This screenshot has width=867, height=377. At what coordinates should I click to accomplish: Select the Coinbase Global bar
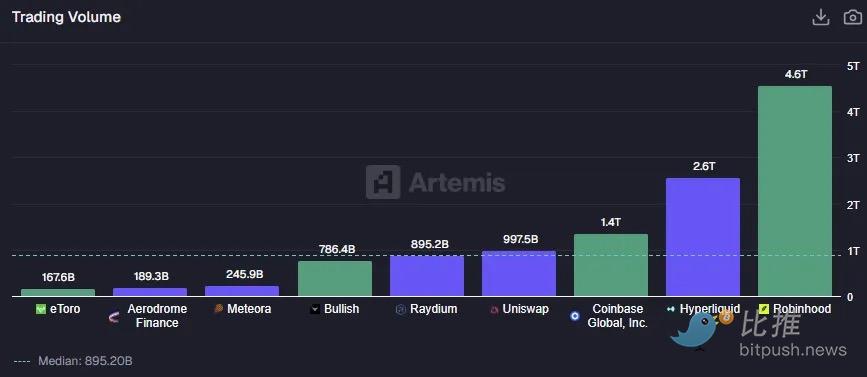(x=611, y=265)
